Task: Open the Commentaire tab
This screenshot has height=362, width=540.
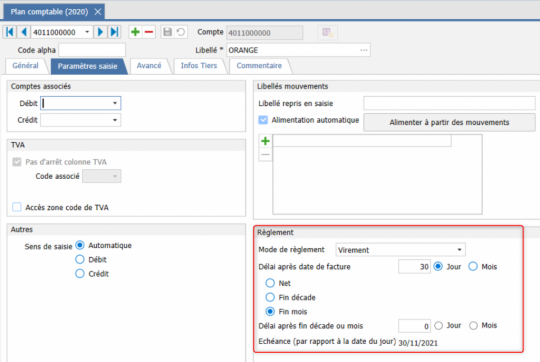Action: 259,65
